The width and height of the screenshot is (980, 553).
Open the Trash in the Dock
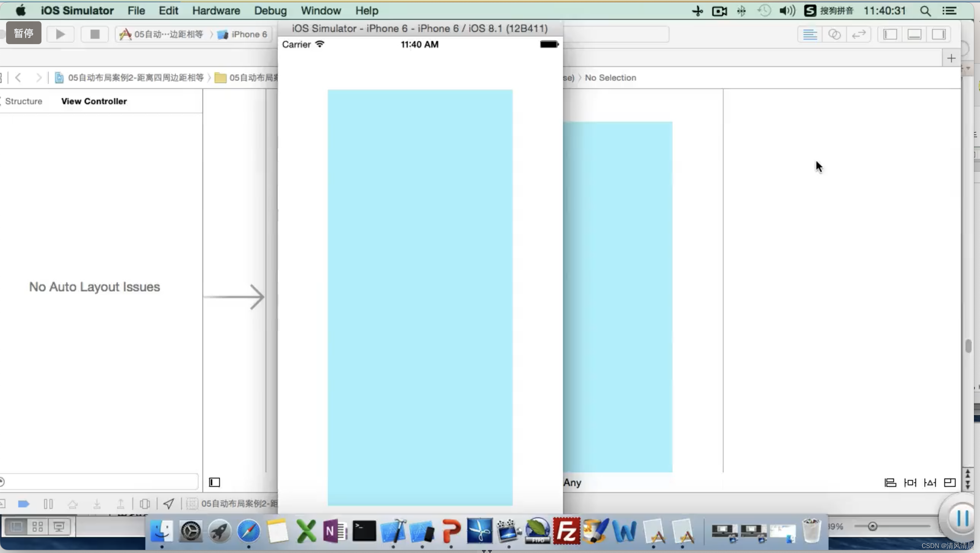click(811, 531)
